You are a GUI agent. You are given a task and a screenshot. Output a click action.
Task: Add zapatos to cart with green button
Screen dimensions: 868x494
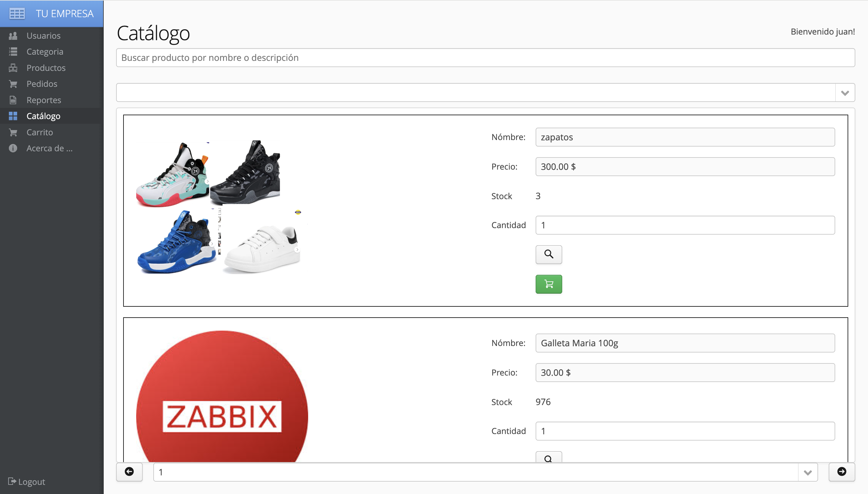[548, 284]
